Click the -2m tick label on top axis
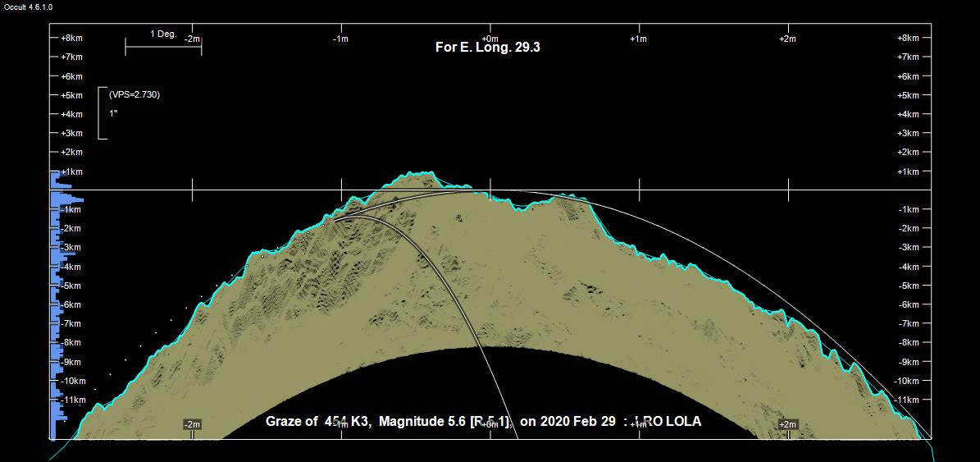980x462 pixels. pos(193,39)
